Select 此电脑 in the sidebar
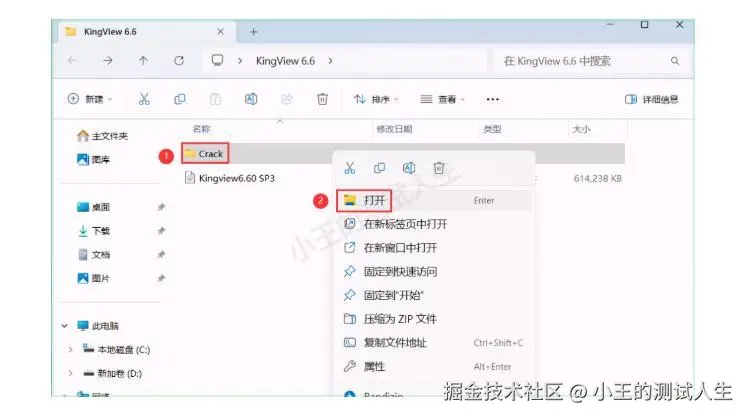Image resolution: width=746 pixels, height=416 pixels. (x=98, y=326)
